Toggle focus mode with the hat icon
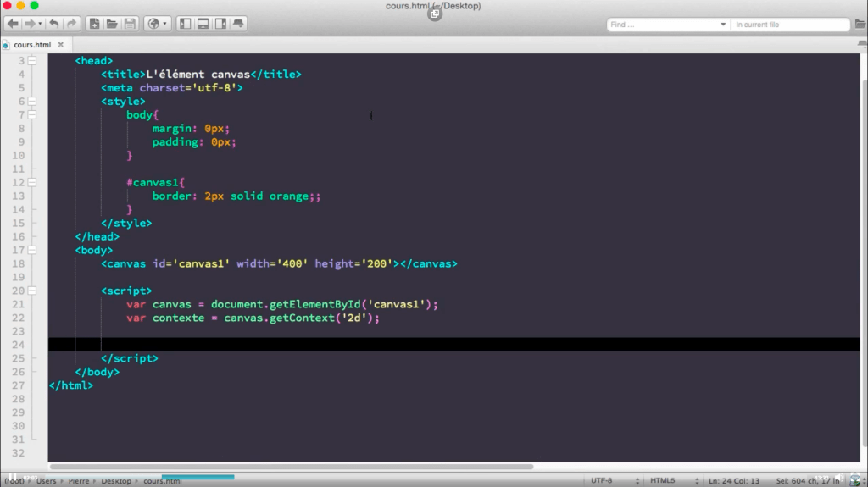This screenshot has height=487, width=868. point(238,24)
